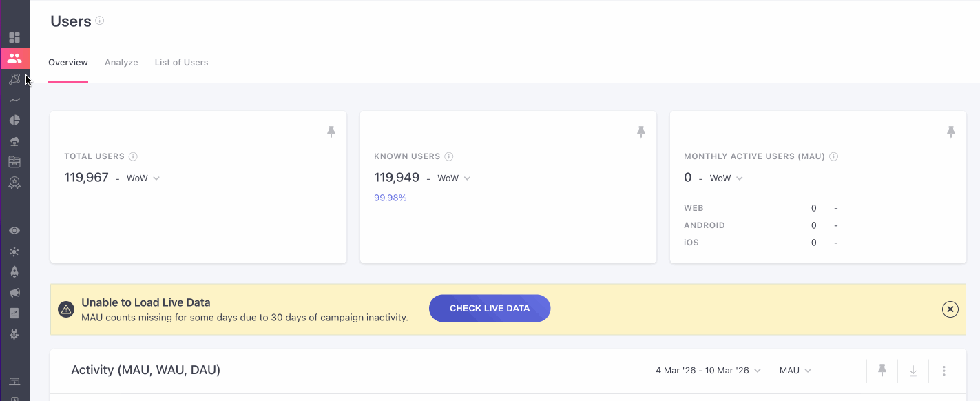Screen dimensions: 980x401
Task: Download the Activity chart data
Action: coord(913,371)
